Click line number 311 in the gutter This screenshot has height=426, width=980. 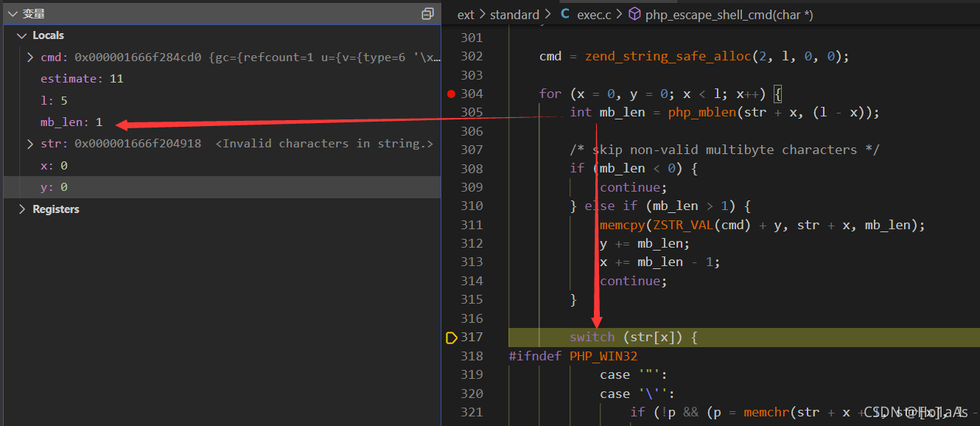click(x=471, y=225)
